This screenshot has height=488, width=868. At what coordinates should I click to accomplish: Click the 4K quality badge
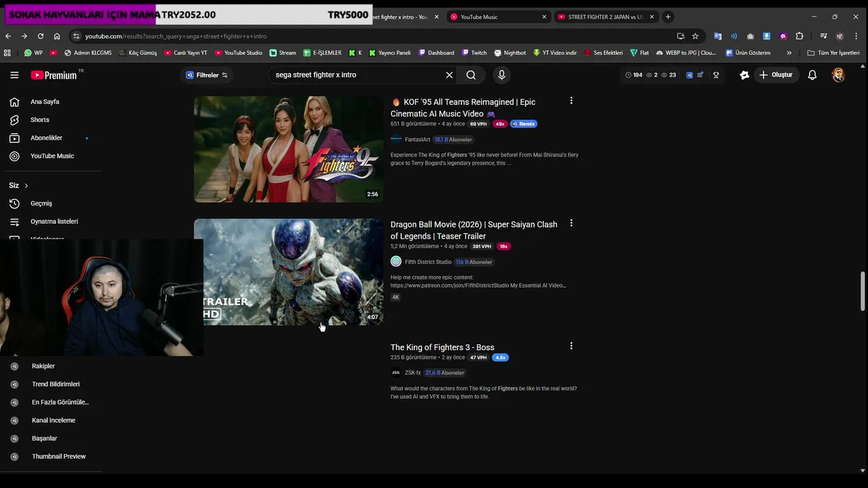point(395,297)
